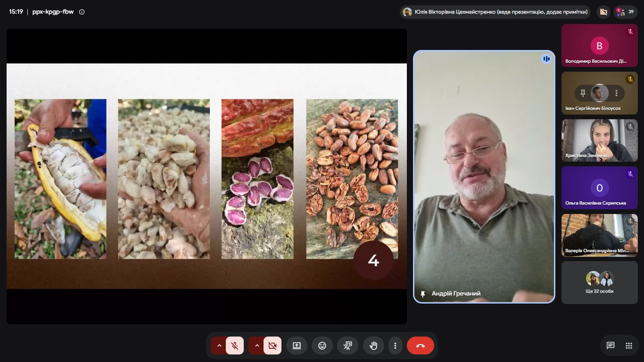Screen dimensions: 644x362
Task: Click the dried brown cocoa beans photo
Action: point(352,179)
